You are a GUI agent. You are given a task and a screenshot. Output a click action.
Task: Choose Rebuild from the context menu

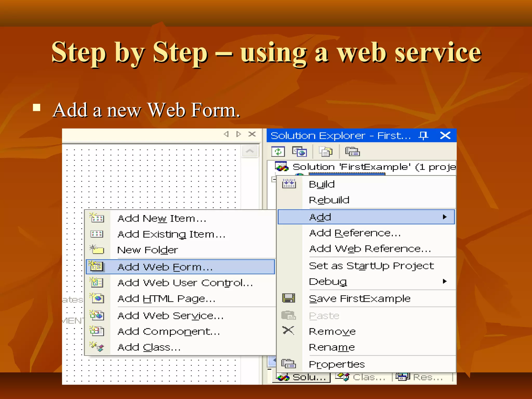(366, 200)
